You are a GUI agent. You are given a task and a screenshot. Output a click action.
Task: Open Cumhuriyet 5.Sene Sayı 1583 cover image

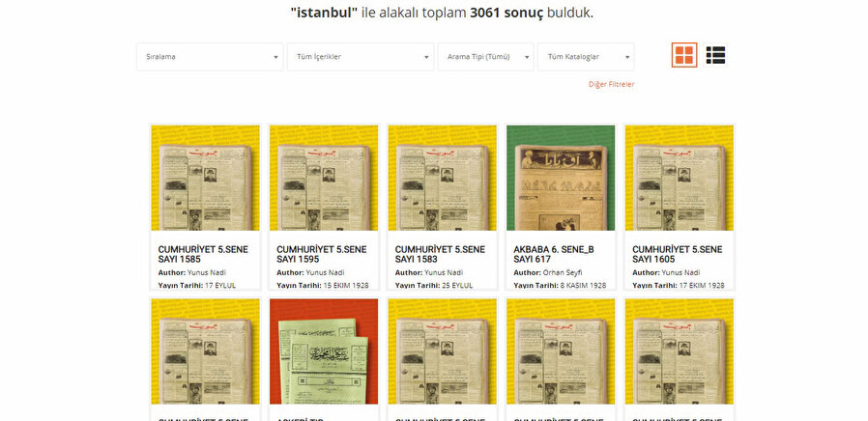pos(442,178)
